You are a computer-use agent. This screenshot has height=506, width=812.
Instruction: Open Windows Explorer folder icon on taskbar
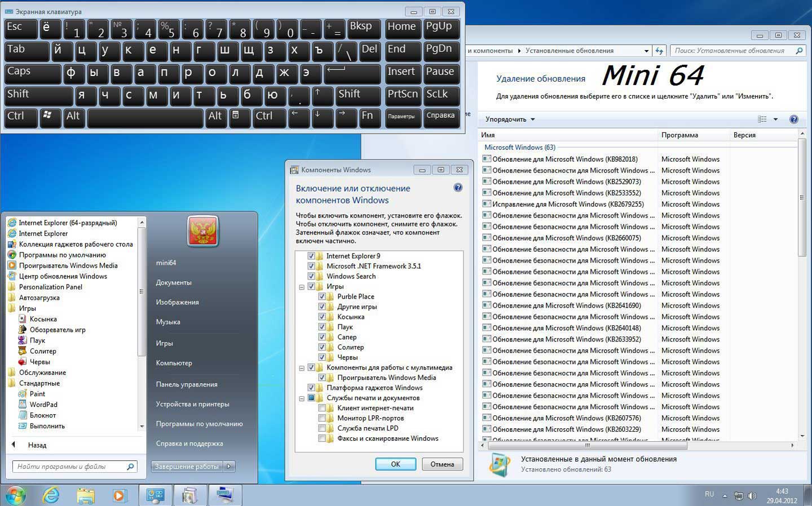[x=86, y=495]
